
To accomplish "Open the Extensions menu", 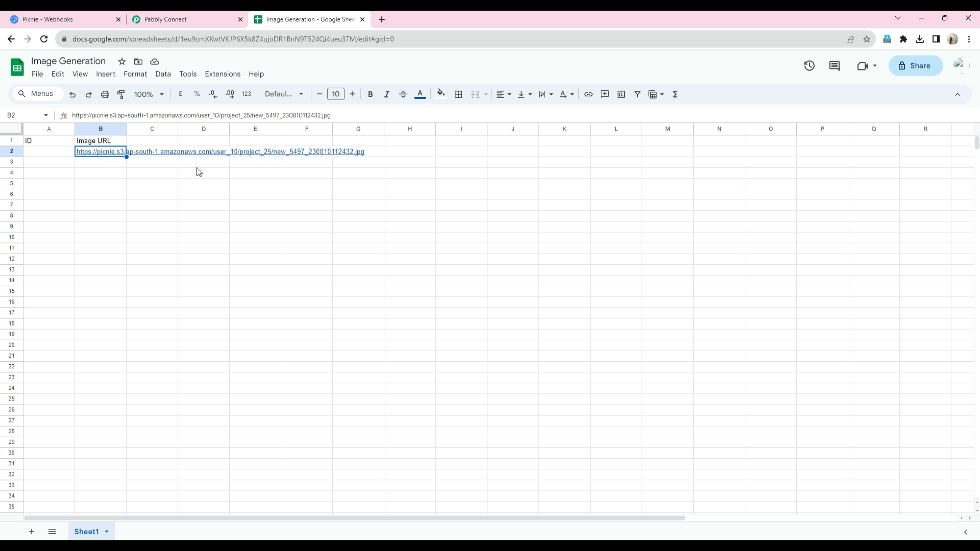I will 223,74.
